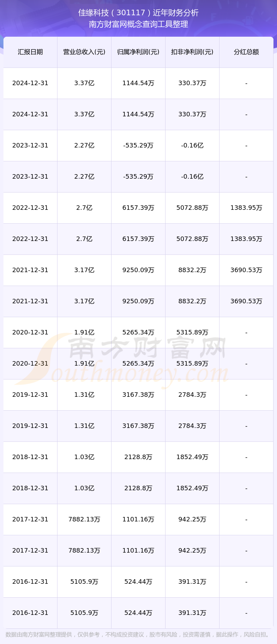Click the 分红总额 column header
This screenshot has height=644, width=277.
point(246,52)
